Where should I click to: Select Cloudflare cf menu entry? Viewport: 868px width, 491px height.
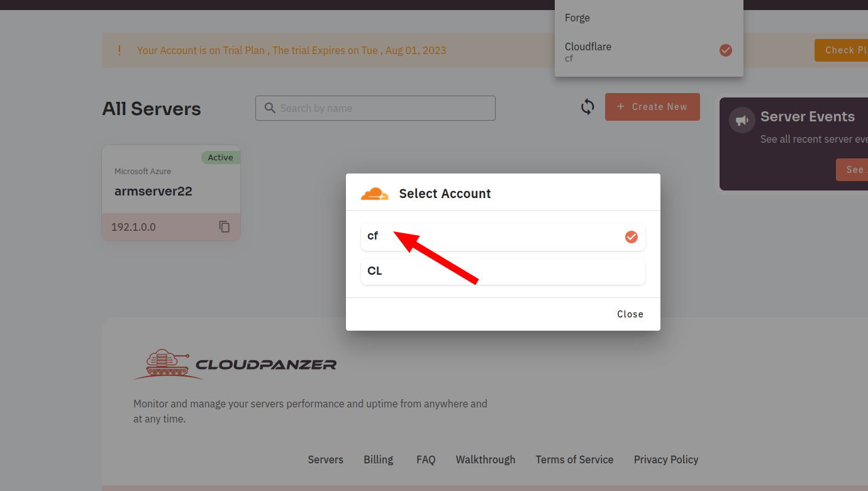point(649,52)
